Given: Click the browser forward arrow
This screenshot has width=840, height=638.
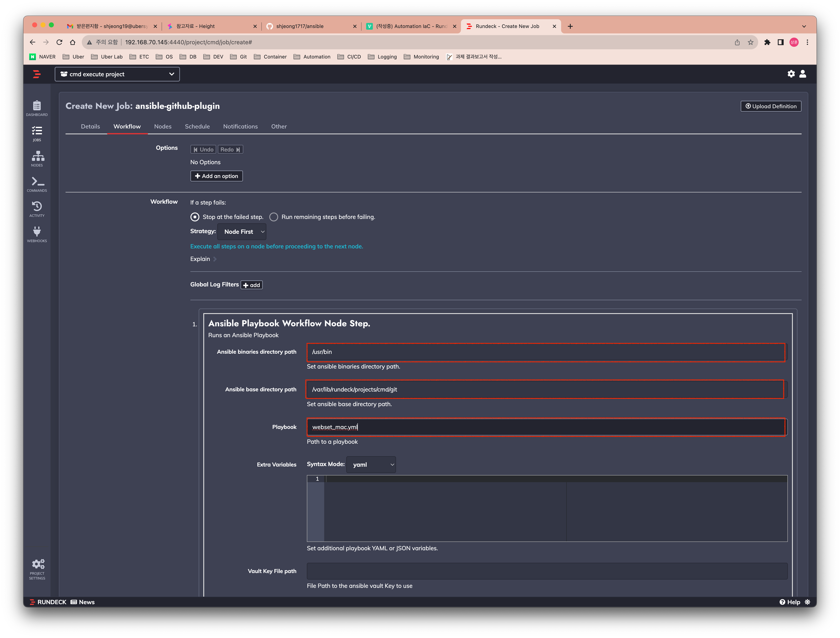Looking at the screenshot, I should pos(46,42).
